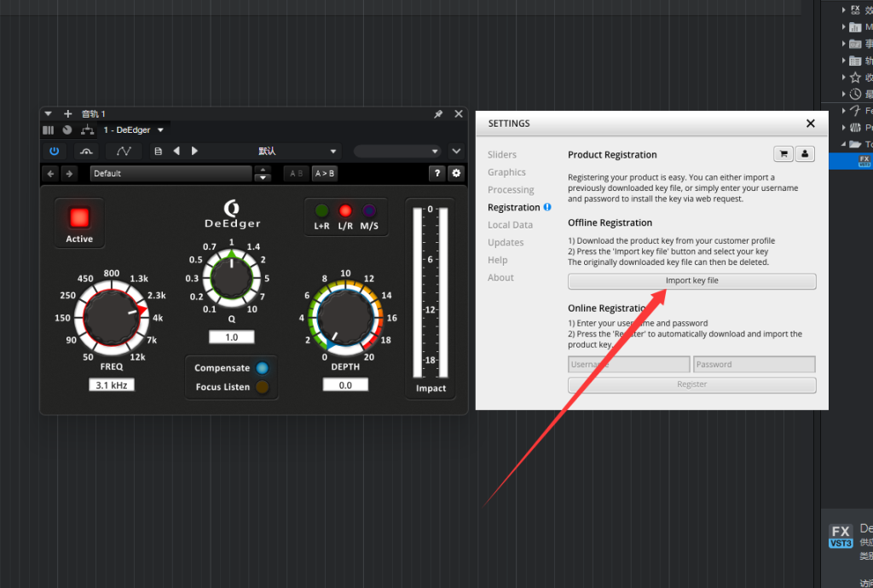
Task: Click the Default preset name field
Action: [171, 174]
